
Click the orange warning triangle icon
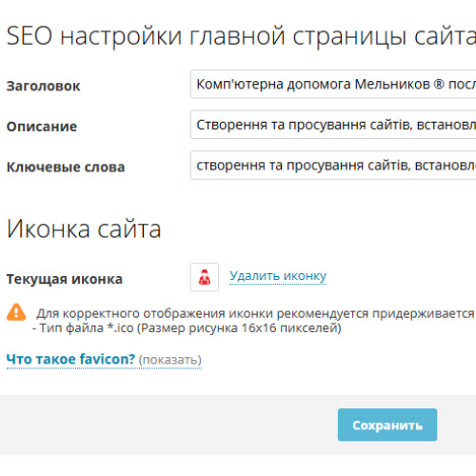[x=16, y=312]
